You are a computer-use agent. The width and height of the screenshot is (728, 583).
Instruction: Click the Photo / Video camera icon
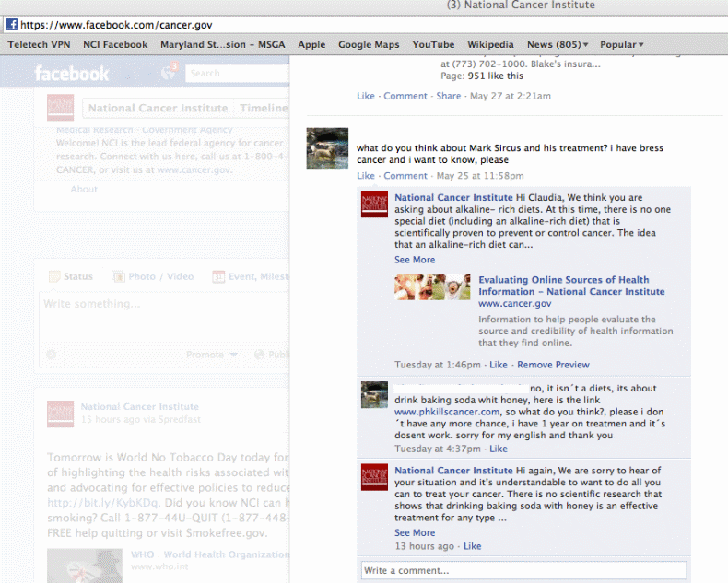click(x=118, y=276)
